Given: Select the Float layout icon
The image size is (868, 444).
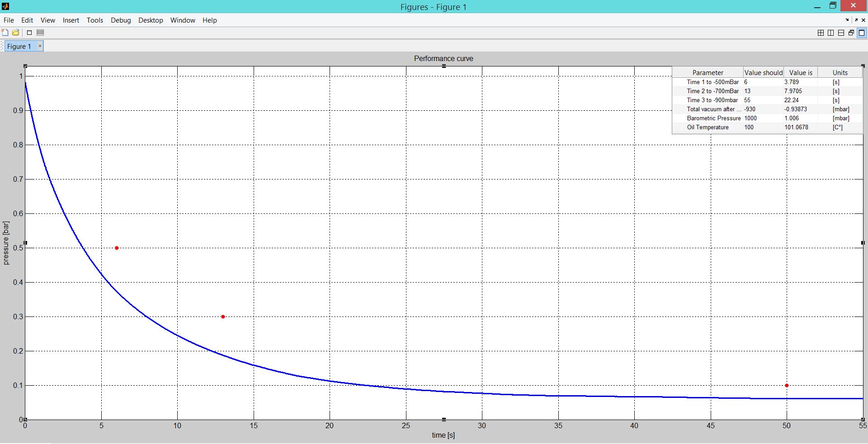Looking at the screenshot, I should pyautogui.click(x=851, y=33).
